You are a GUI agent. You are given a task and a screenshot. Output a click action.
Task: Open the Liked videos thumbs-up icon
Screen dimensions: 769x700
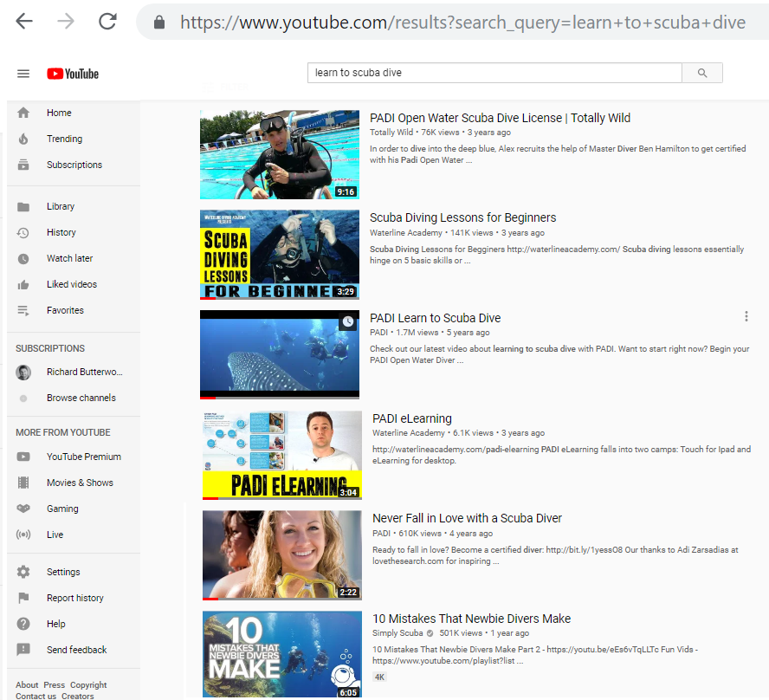point(23,284)
